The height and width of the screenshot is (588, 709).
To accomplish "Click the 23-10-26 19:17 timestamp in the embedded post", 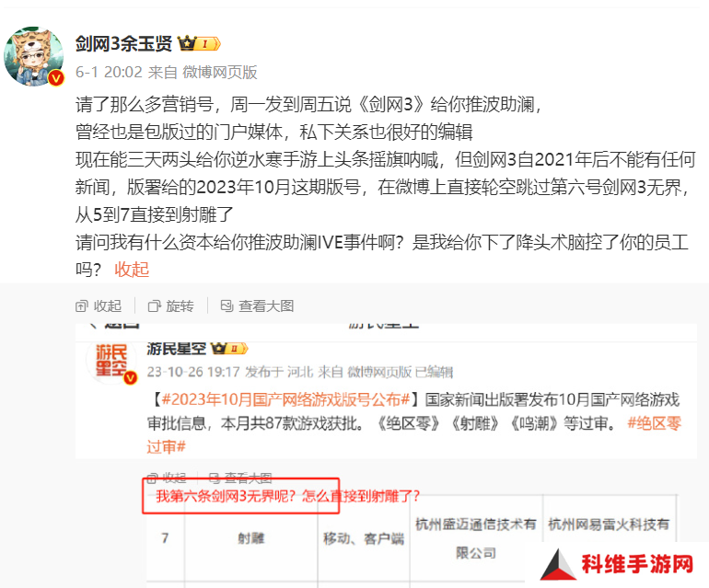I will [192, 372].
